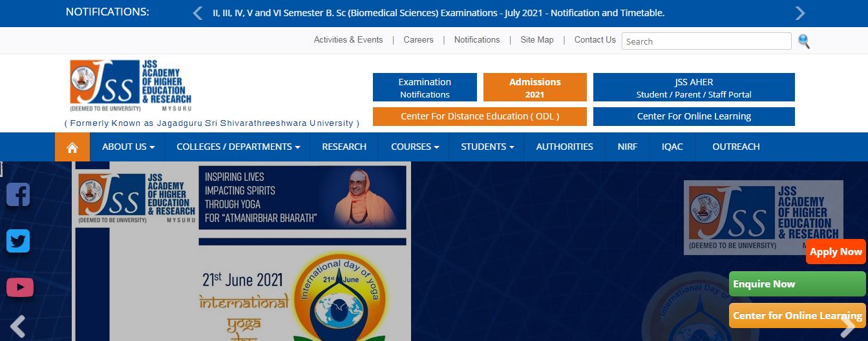Click the International Yoga Day banner image
868x341 pixels.
pos(242,252)
